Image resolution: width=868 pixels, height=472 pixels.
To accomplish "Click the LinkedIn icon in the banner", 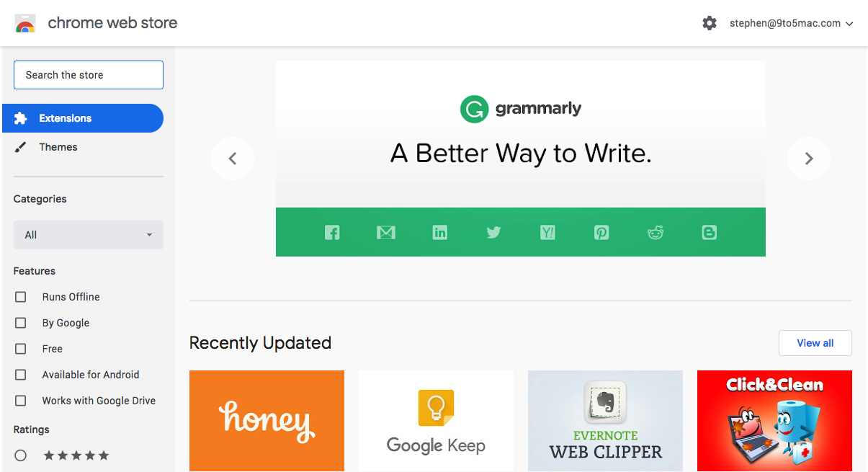I will click(439, 232).
